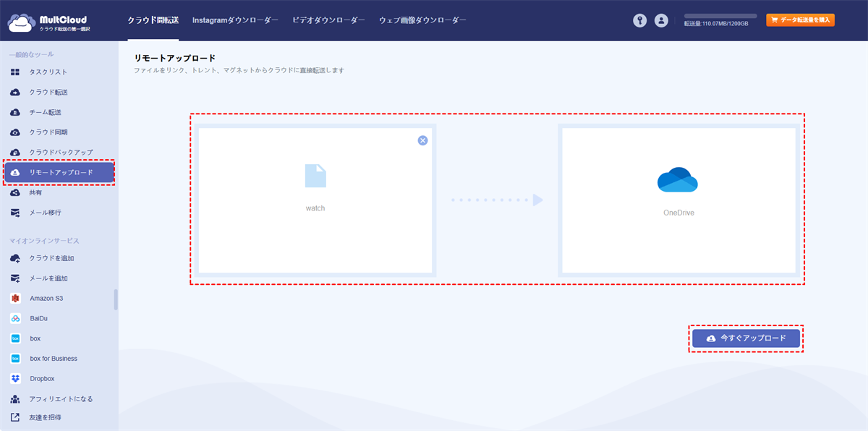Open the Cloud Sync icon
868x431 pixels.
15,132
